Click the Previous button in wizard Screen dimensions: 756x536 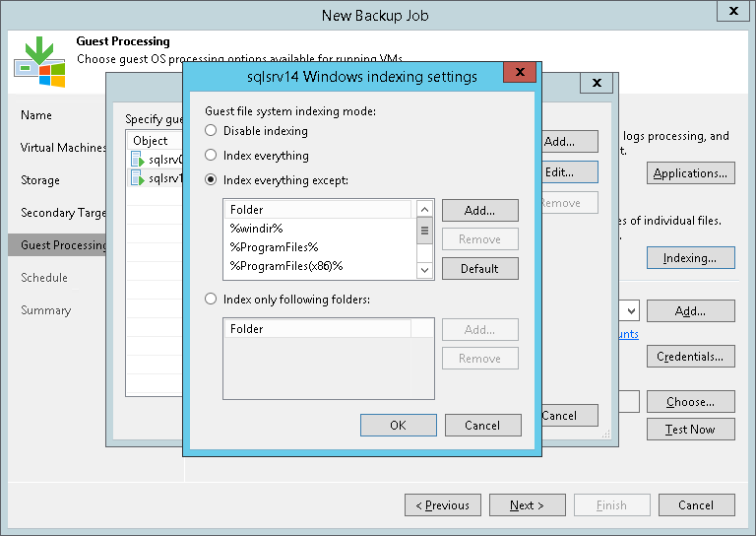coord(443,505)
